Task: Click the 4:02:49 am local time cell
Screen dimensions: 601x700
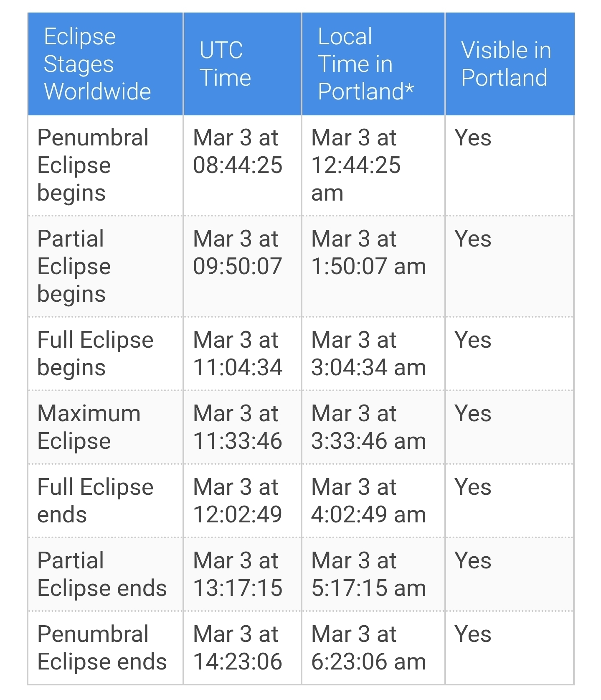Action: [368, 501]
